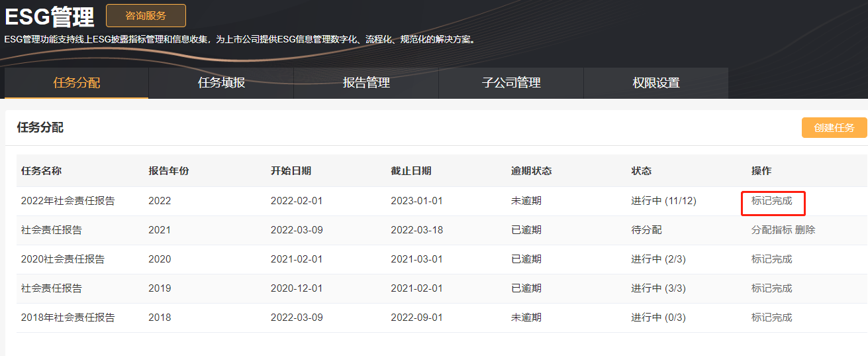Open the 任务分配 tab
Image resolution: width=868 pixels, height=356 pixels.
(77, 83)
